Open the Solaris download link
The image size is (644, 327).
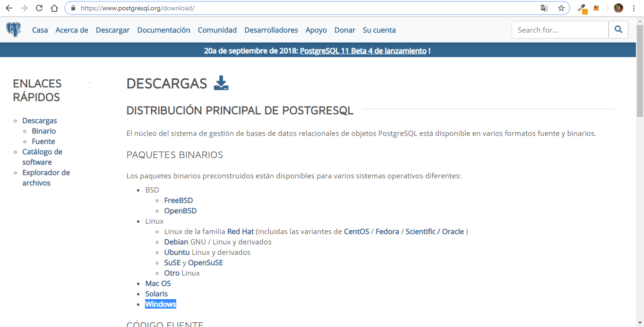pyautogui.click(x=156, y=294)
